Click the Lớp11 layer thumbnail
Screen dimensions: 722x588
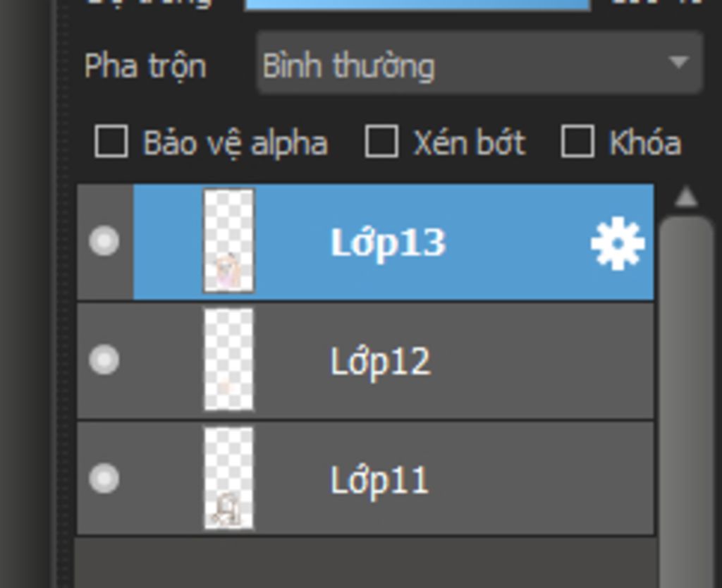point(228,479)
